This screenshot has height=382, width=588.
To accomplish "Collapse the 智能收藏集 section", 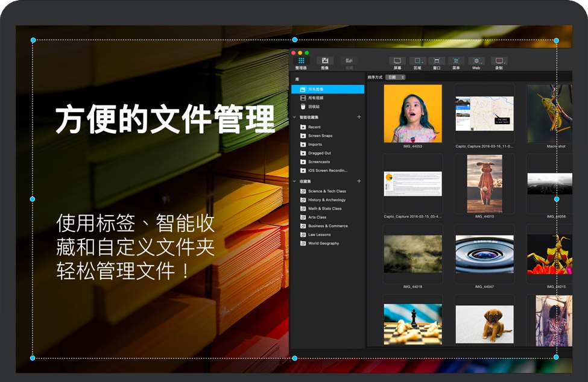I will (x=294, y=117).
